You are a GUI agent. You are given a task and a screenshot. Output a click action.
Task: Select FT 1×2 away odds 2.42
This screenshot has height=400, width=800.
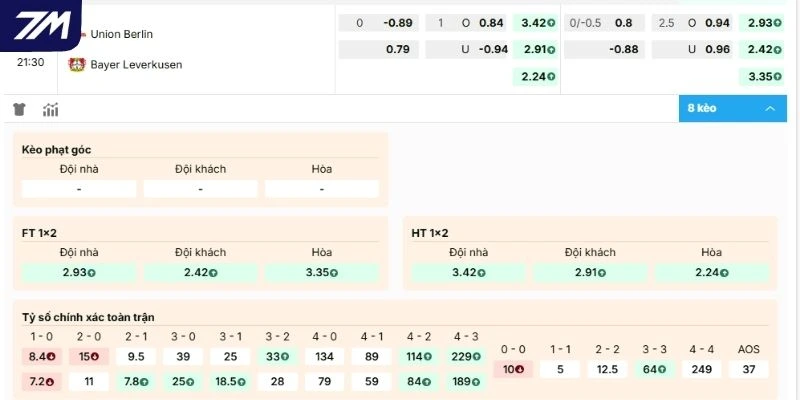pyautogui.click(x=200, y=272)
